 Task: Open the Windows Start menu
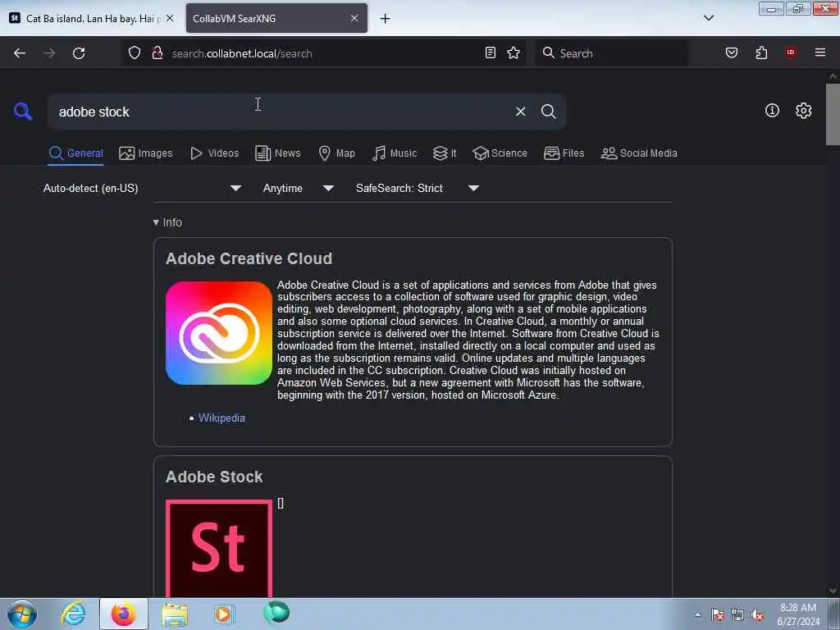pyautogui.click(x=22, y=614)
